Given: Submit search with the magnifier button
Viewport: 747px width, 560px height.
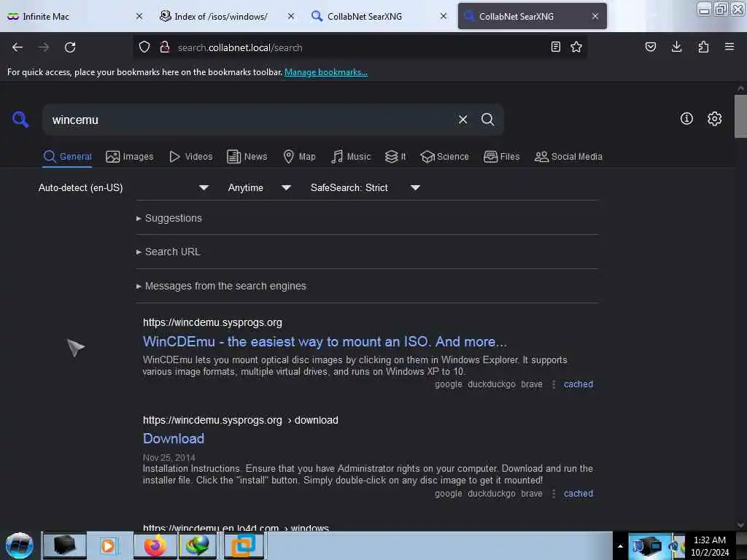Looking at the screenshot, I should coord(487,120).
